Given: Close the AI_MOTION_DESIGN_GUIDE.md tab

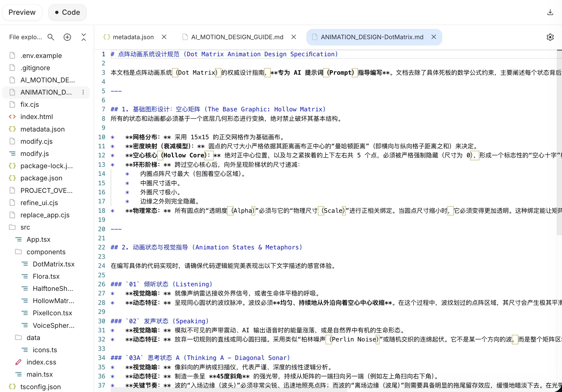Looking at the screenshot, I should point(294,37).
